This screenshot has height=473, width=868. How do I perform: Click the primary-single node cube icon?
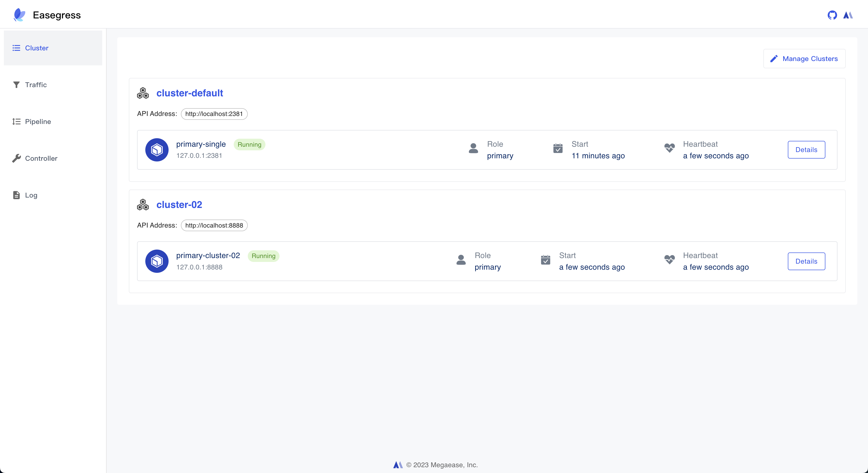coord(157,150)
